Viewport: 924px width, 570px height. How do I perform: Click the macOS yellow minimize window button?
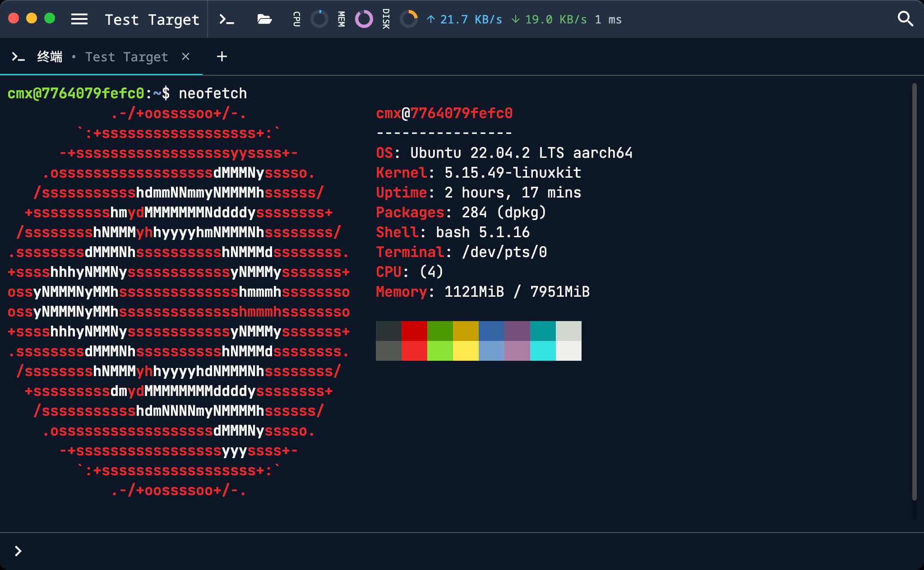(x=32, y=18)
